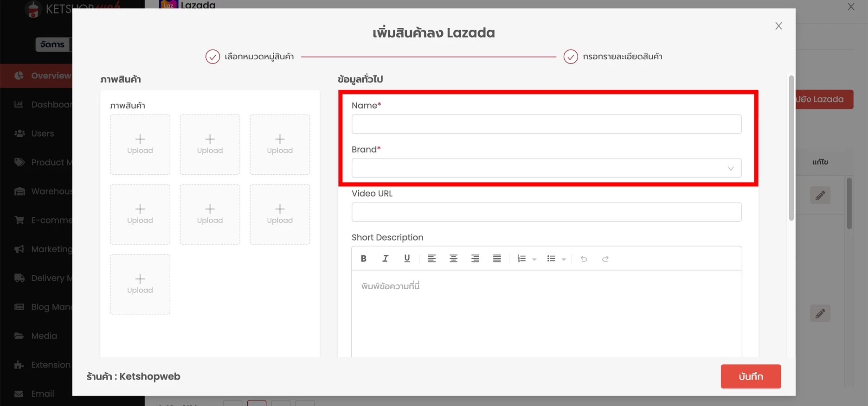This screenshot has height=406, width=868.
Task: Click the first product image Upload box
Action: coord(140,145)
